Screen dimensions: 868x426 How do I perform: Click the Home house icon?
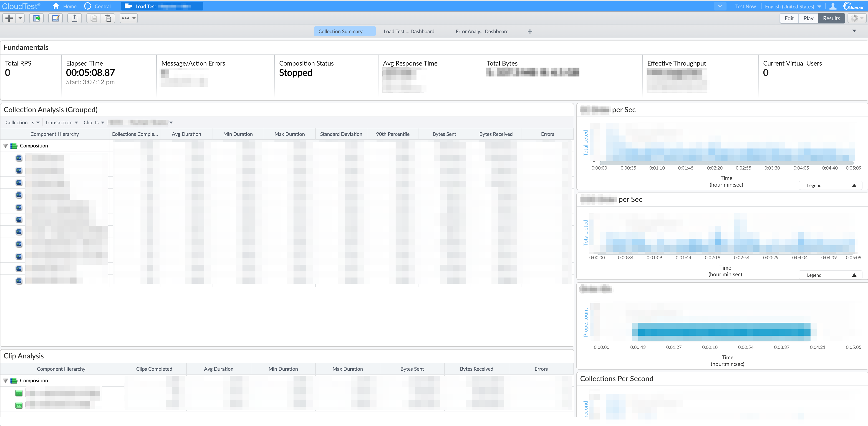[x=56, y=6]
